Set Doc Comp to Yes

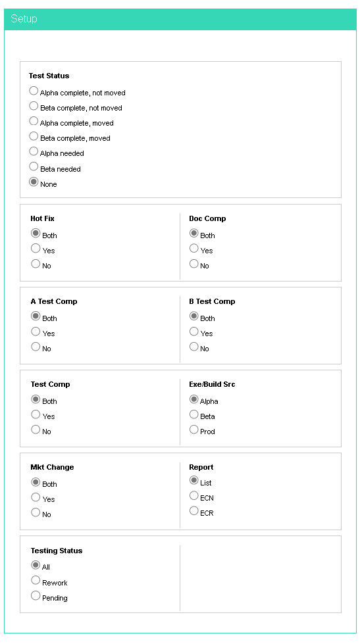pyautogui.click(x=194, y=248)
